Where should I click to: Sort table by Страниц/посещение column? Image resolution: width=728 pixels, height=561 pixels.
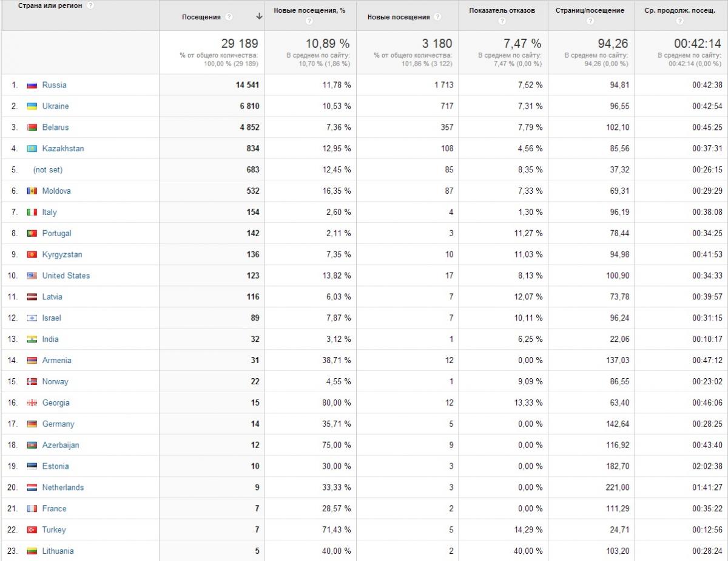click(590, 10)
